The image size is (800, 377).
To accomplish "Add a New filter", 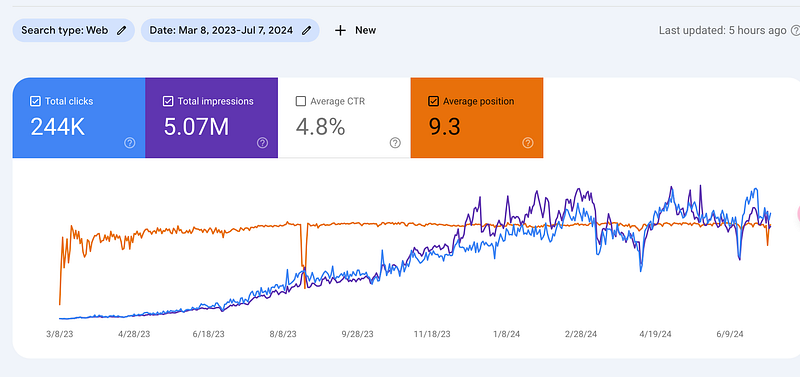I will click(x=356, y=31).
